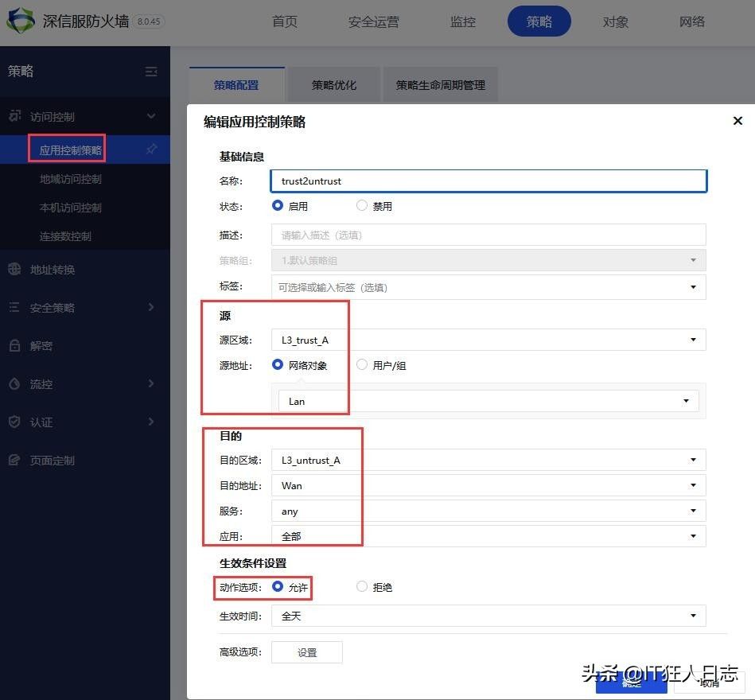This screenshot has height=700, width=755.
Task: Open the 安全运营 top menu
Action: coord(374,21)
